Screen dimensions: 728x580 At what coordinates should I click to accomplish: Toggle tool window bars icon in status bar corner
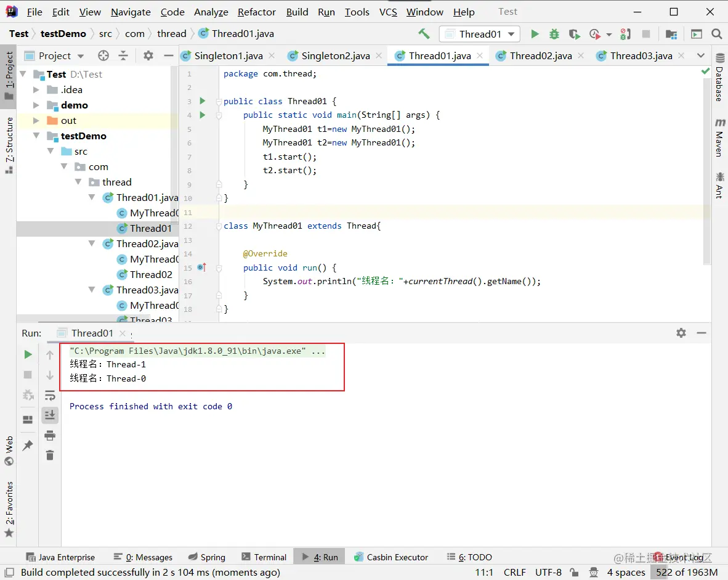(x=9, y=572)
